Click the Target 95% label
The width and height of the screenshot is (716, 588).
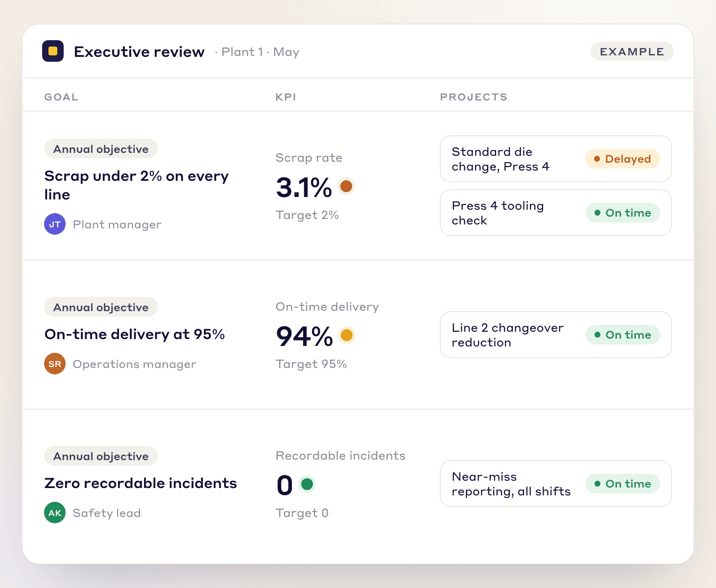[x=311, y=364]
